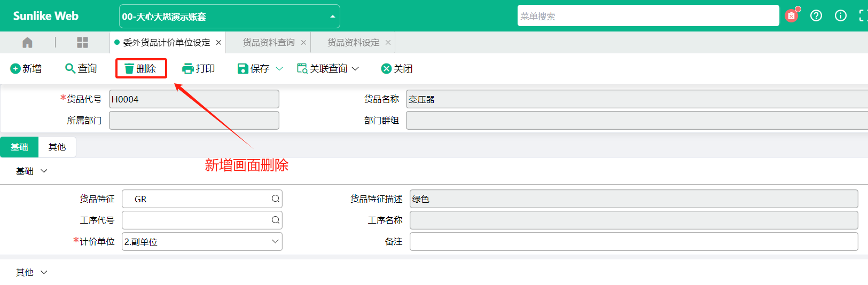868x285 pixels.
Task: Expand the 关联查询 dropdown menu
Action: (x=328, y=68)
